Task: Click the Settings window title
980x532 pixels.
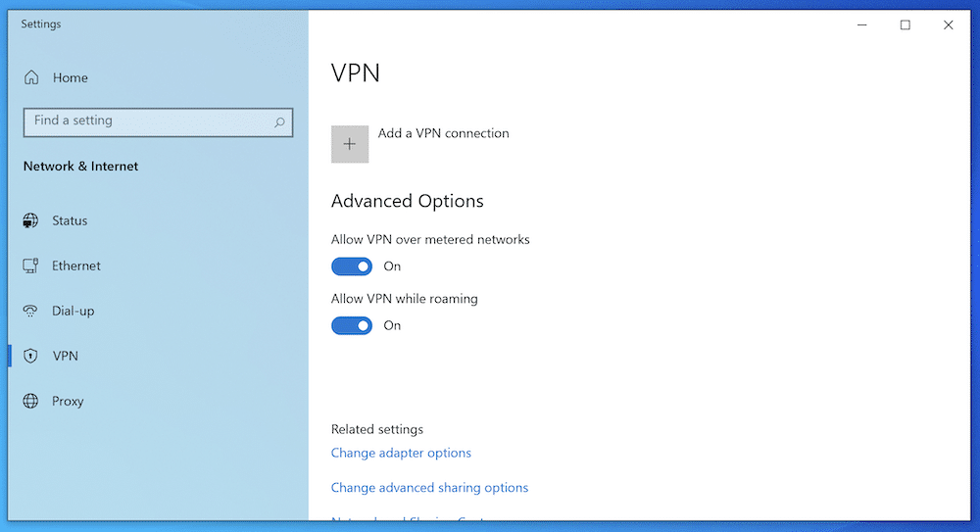Action: pos(41,24)
